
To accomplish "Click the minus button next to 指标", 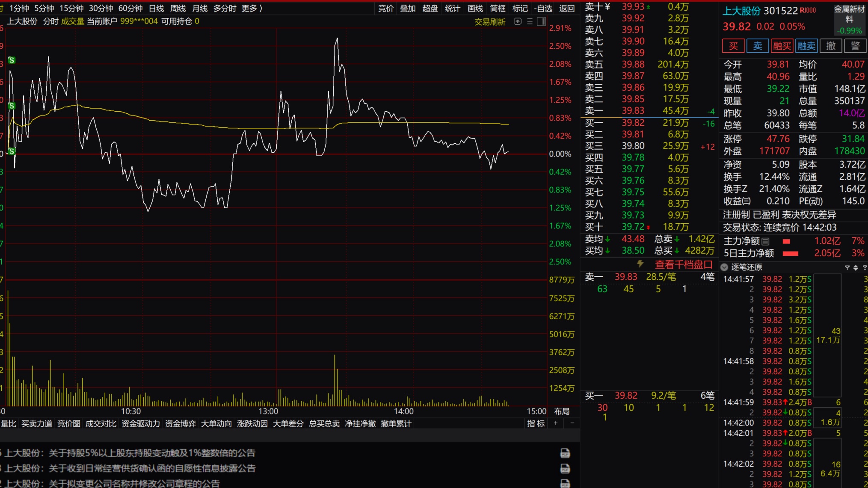I will pyautogui.click(x=572, y=423).
